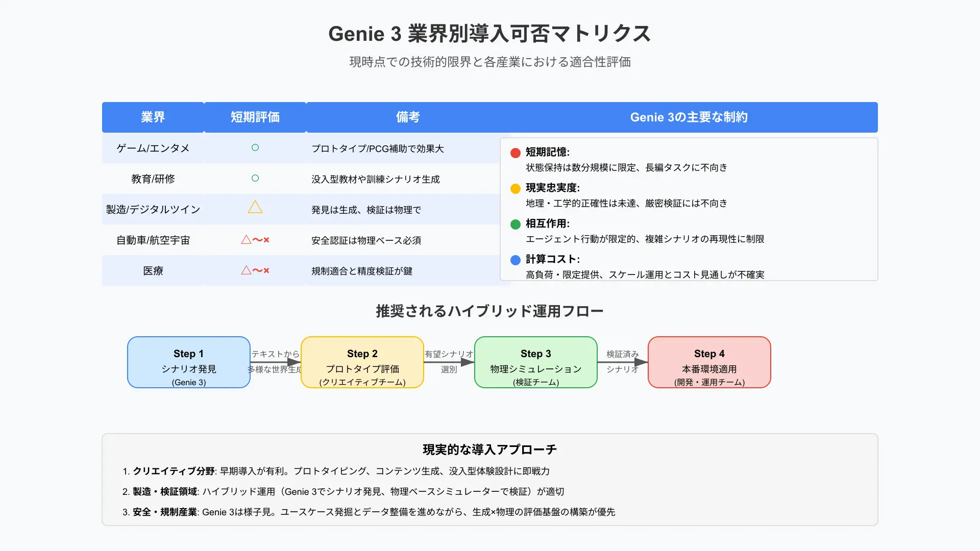Click the text 状態保持は数分規模に限定
This screenshot has width=980, height=551.
581,167
